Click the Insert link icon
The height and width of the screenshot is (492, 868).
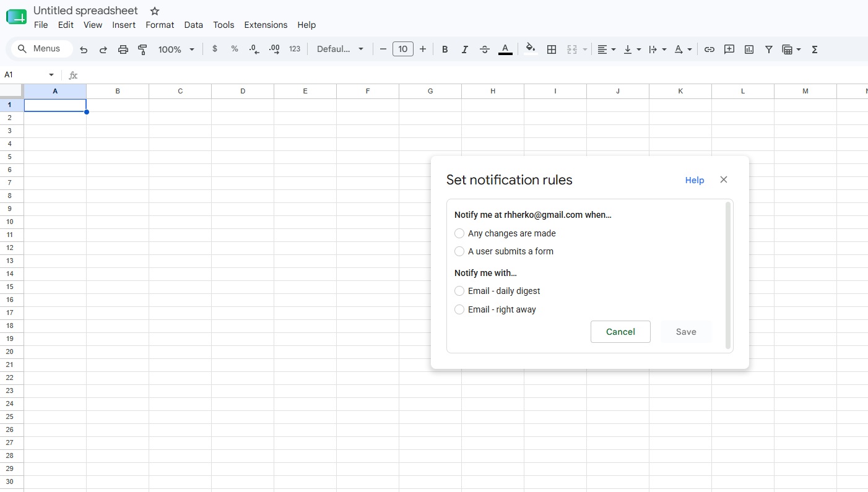click(710, 50)
